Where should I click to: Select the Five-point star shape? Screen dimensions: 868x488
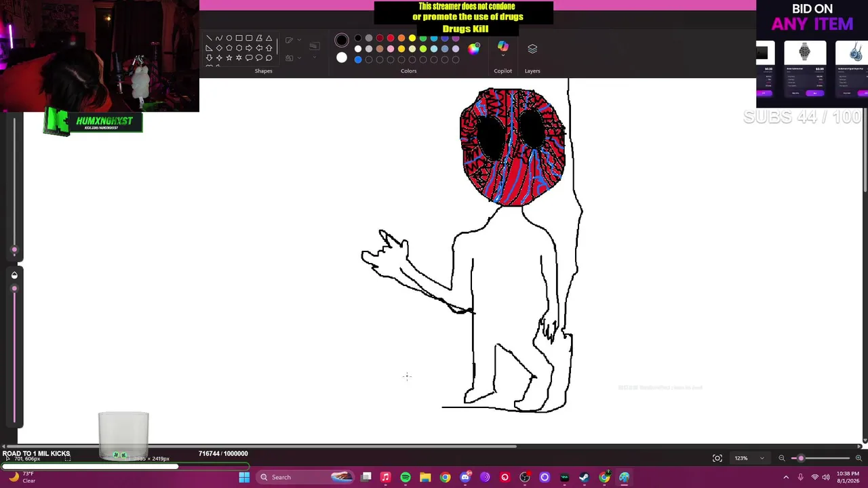229,58
